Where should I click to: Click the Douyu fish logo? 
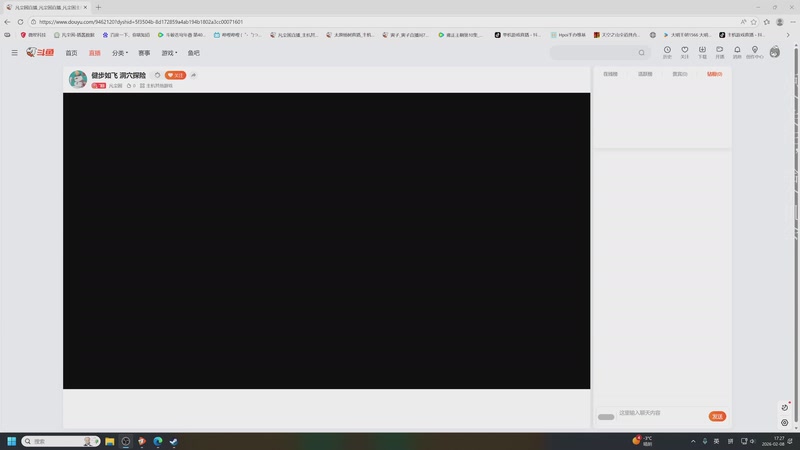coord(40,52)
